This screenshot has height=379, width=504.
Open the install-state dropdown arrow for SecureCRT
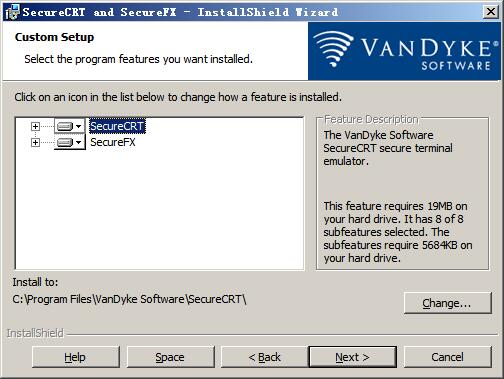pyautogui.click(x=78, y=126)
